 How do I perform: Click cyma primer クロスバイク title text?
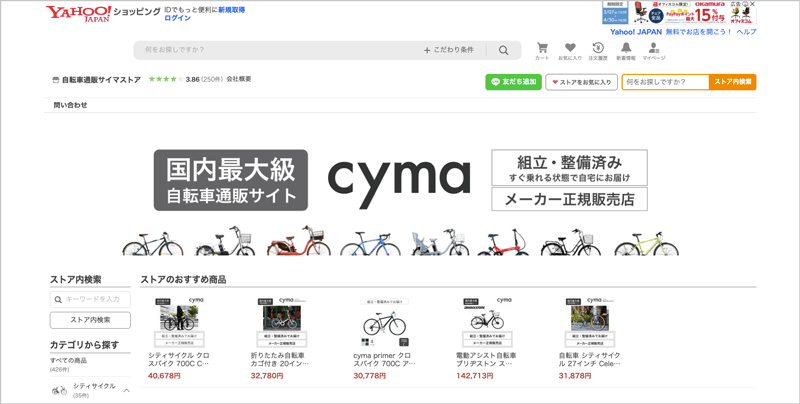385,360
